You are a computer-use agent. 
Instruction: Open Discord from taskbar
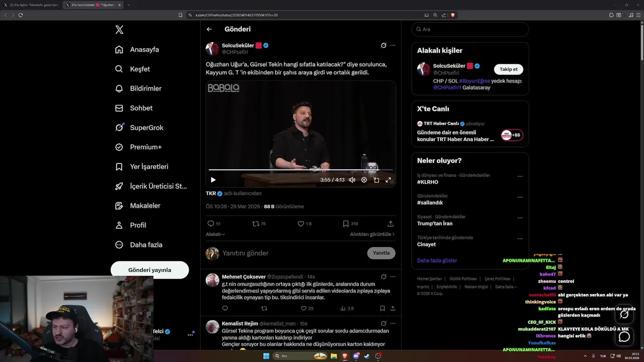click(x=356, y=356)
